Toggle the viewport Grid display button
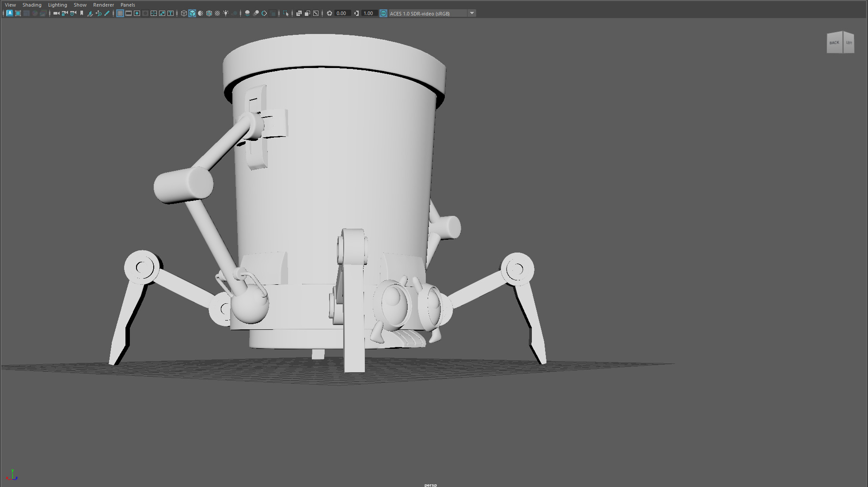The height and width of the screenshot is (487, 868). click(120, 13)
